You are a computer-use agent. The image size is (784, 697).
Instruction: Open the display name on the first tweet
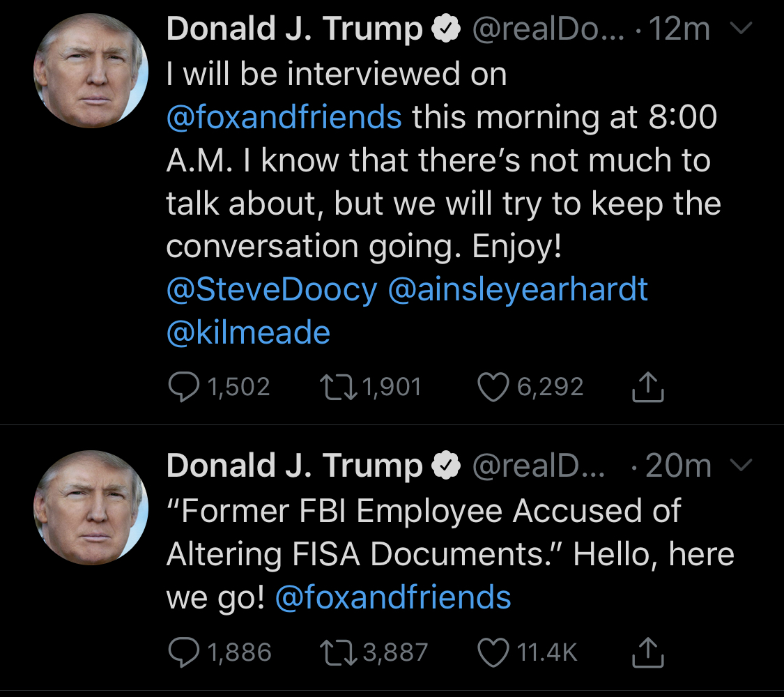(295, 29)
